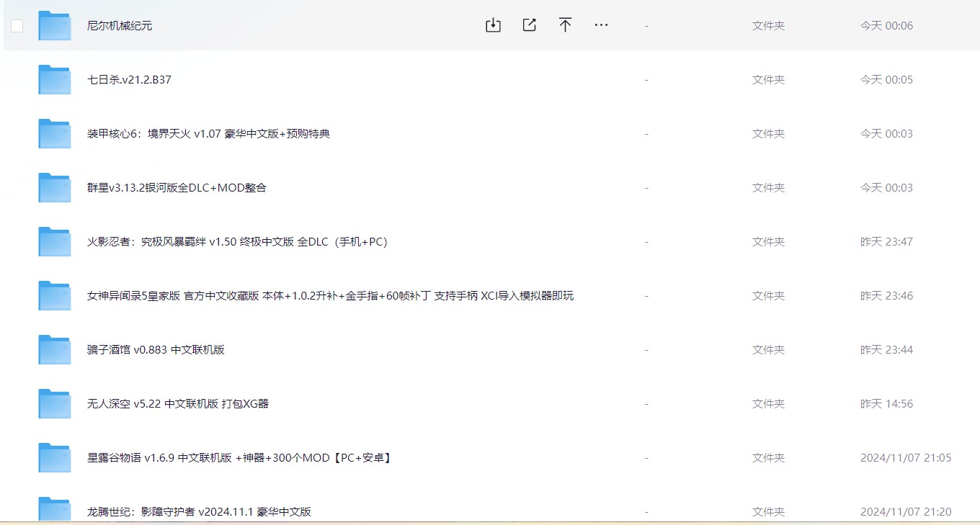This screenshot has width=980, height=525.
Task: Open folder icon for 无人深空 v5.22
Action: pyautogui.click(x=55, y=404)
